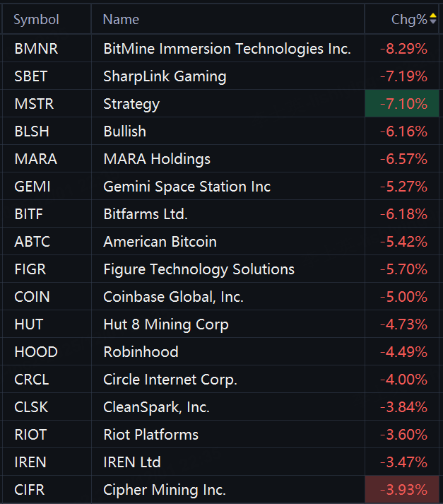Select the IREN ticker symbol
This screenshot has width=443, height=504.
coord(30,462)
